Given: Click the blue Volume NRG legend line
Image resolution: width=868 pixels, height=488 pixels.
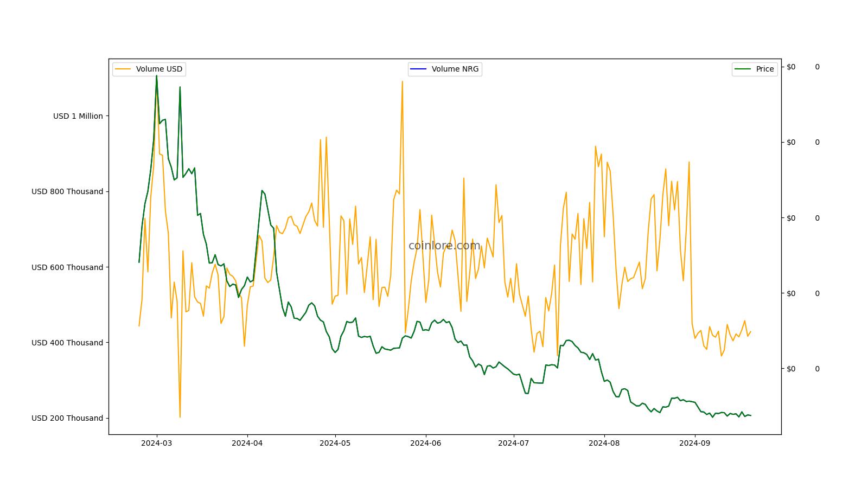Looking at the screenshot, I should click(419, 69).
